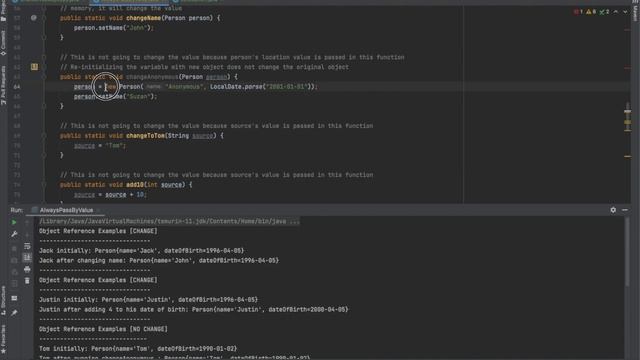Click the red error count indicator in the editor
Screen dimensions: 640x360
click(x=578, y=12)
